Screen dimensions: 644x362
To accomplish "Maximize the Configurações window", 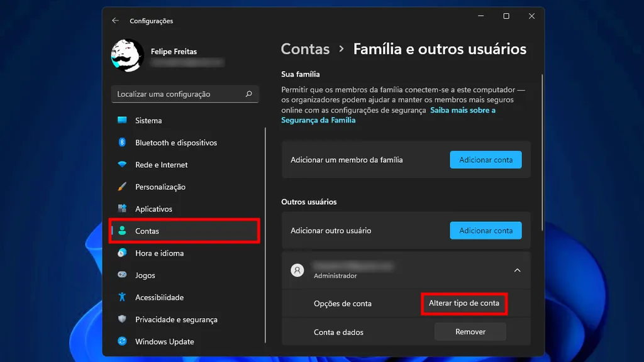I will [x=506, y=16].
